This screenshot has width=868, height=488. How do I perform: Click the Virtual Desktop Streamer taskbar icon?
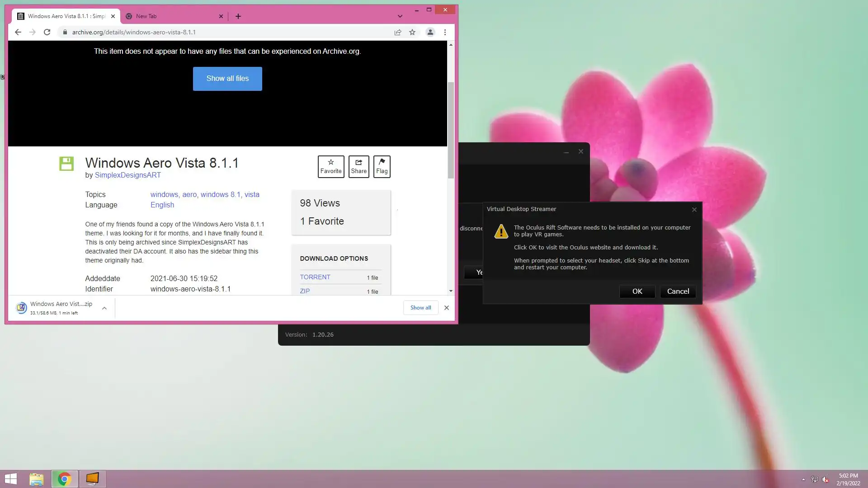pyautogui.click(x=92, y=479)
